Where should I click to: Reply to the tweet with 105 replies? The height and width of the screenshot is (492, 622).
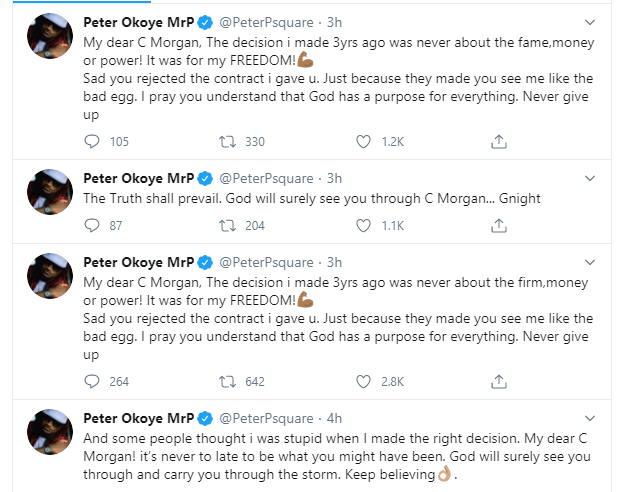93,142
